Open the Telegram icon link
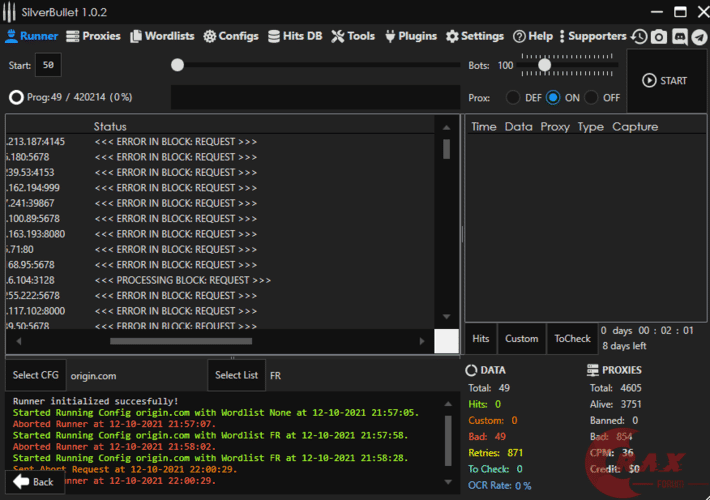 698,36
